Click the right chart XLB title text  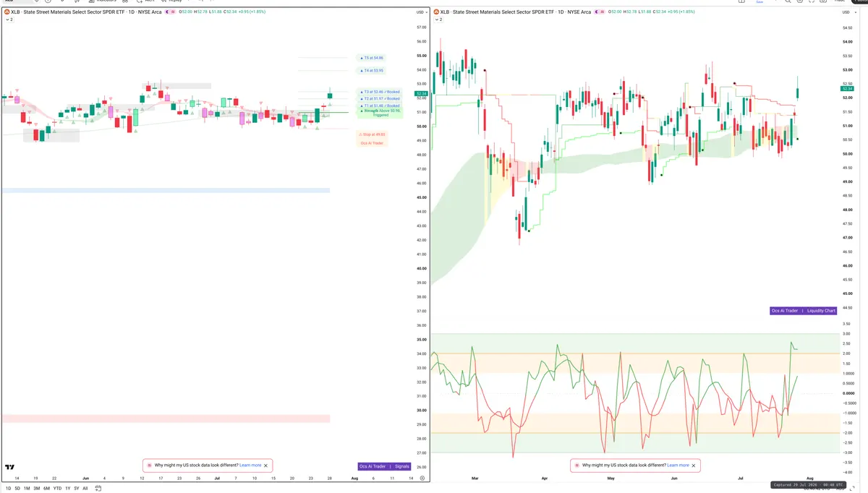pyautogui.click(x=516, y=12)
